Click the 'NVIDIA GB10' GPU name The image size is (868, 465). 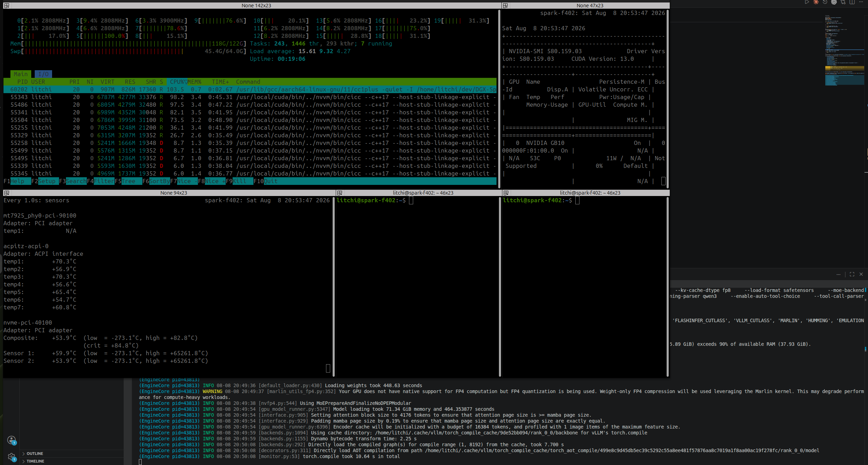click(x=545, y=143)
